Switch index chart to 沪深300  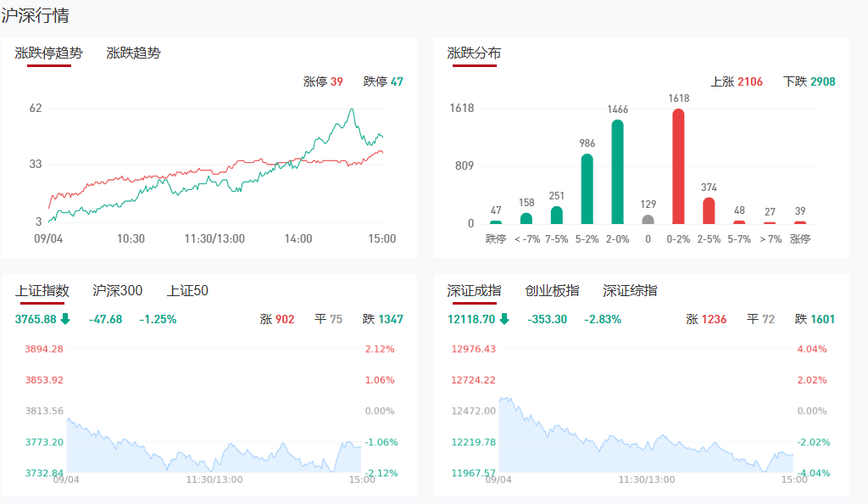click(x=117, y=290)
